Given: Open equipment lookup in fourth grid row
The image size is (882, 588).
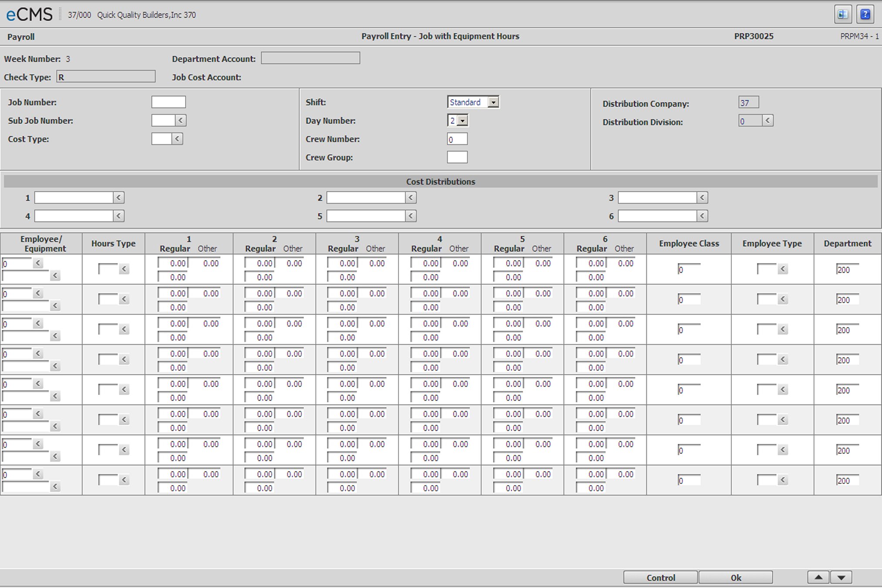Looking at the screenshot, I should 55,366.
